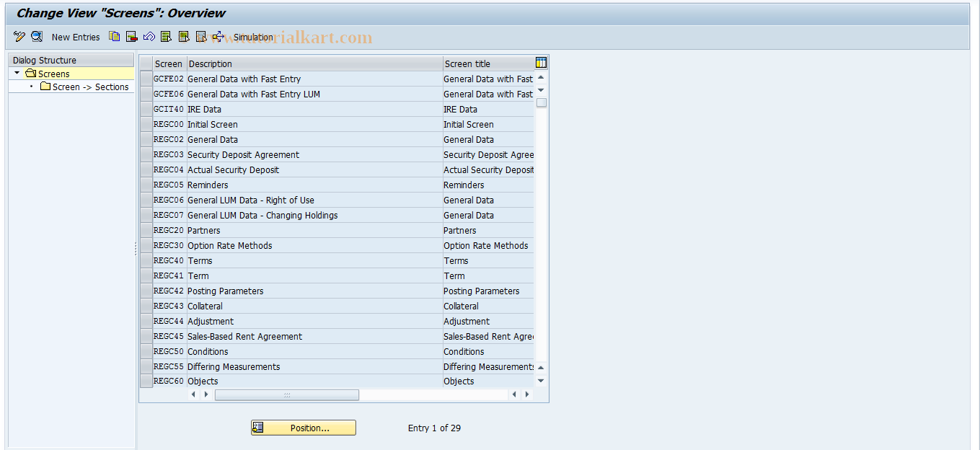Click 'Partners' screen title cell
980x450 pixels.
point(489,231)
